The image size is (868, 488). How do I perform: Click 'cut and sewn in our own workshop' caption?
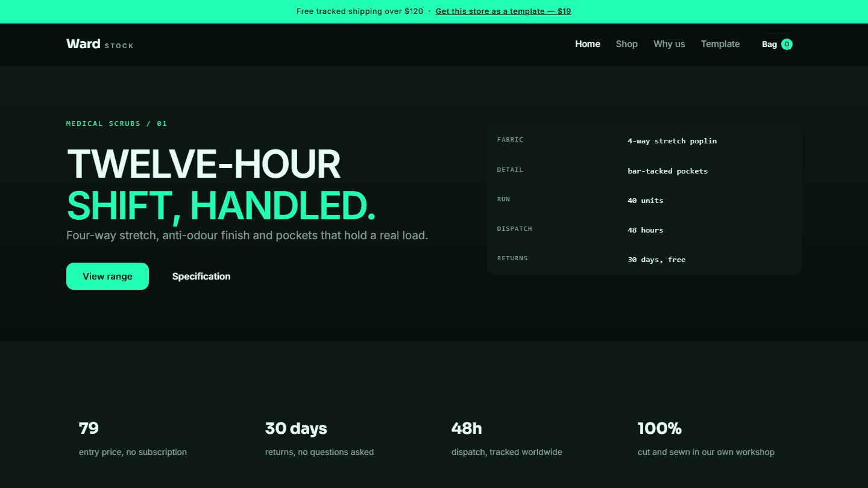tap(706, 452)
